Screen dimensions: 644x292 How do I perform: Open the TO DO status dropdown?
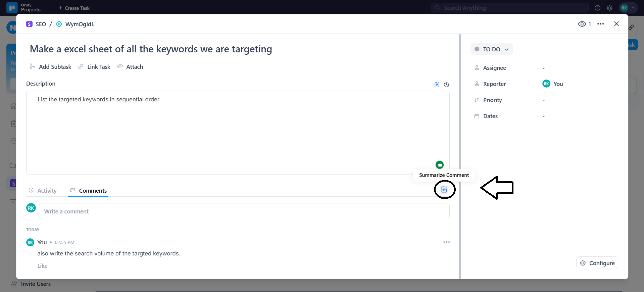(x=492, y=49)
